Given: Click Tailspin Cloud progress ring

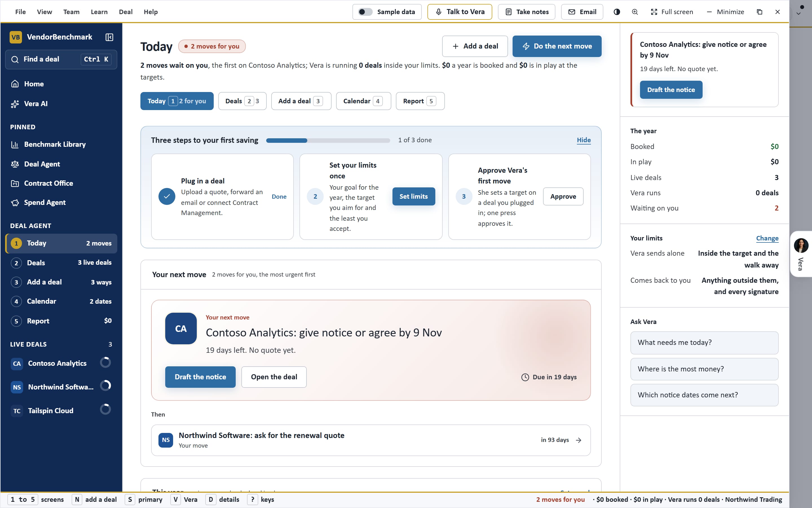Looking at the screenshot, I should point(105,410).
